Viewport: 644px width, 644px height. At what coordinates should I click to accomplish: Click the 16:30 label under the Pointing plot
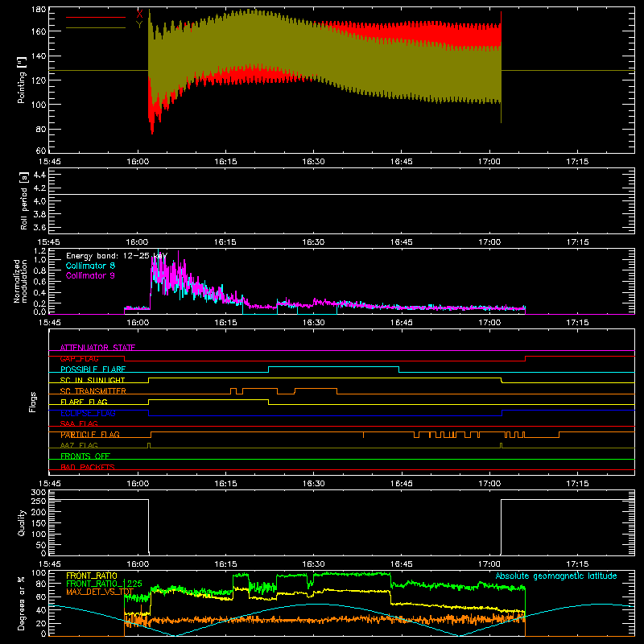(x=313, y=162)
